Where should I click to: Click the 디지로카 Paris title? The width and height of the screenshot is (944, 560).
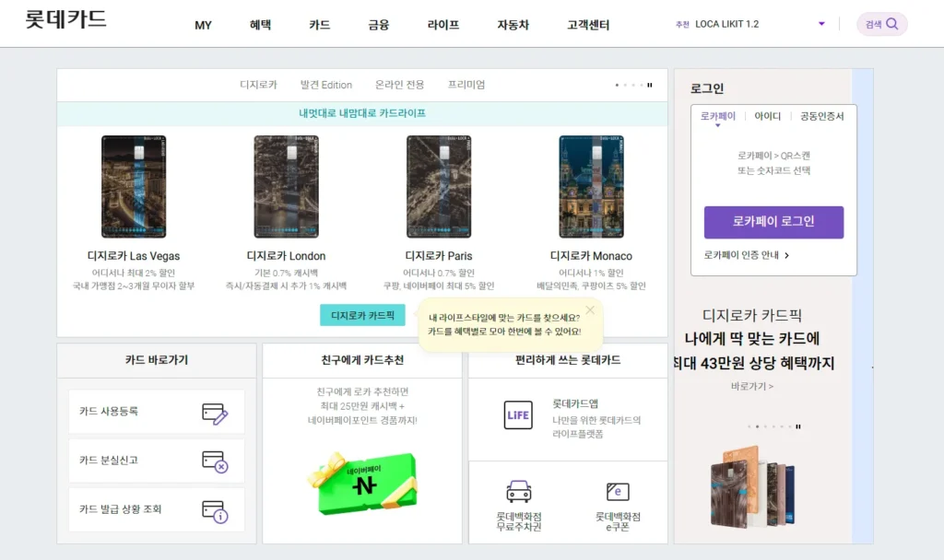pyautogui.click(x=439, y=256)
